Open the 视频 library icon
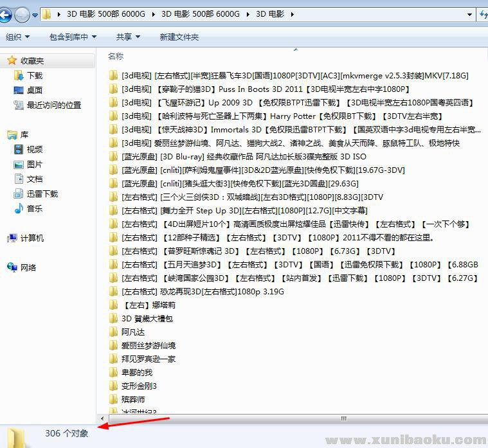This screenshot has width=488, height=448. [19, 150]
